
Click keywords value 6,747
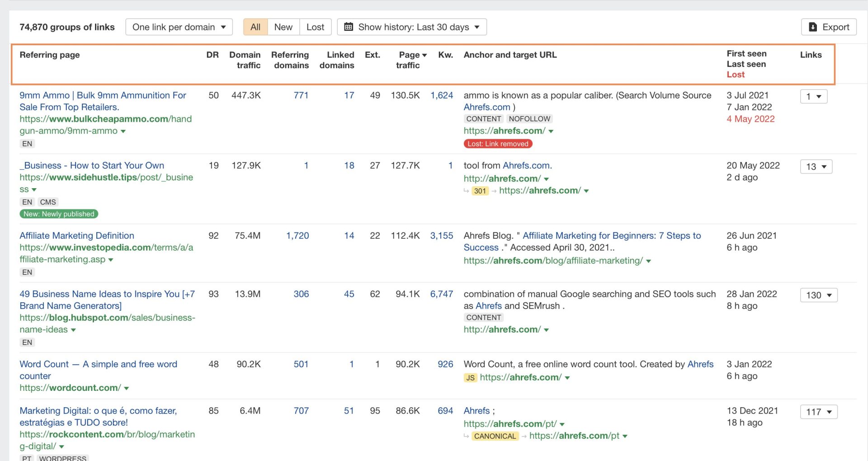pyautogui.click(x=442, y=294)
